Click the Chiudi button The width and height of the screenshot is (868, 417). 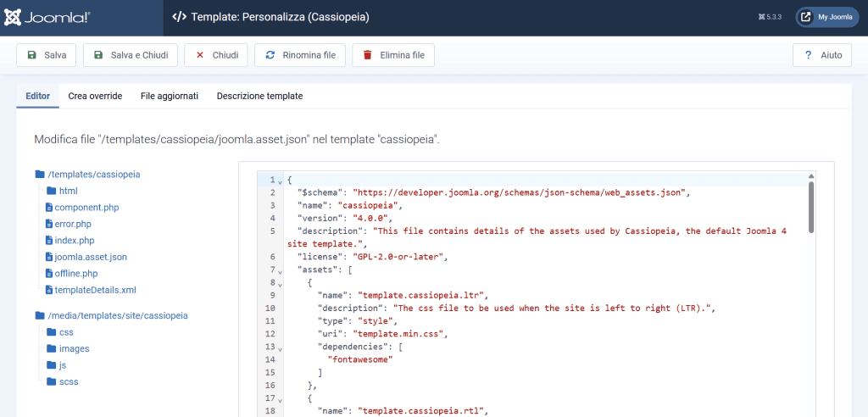[x=216, y=55]
